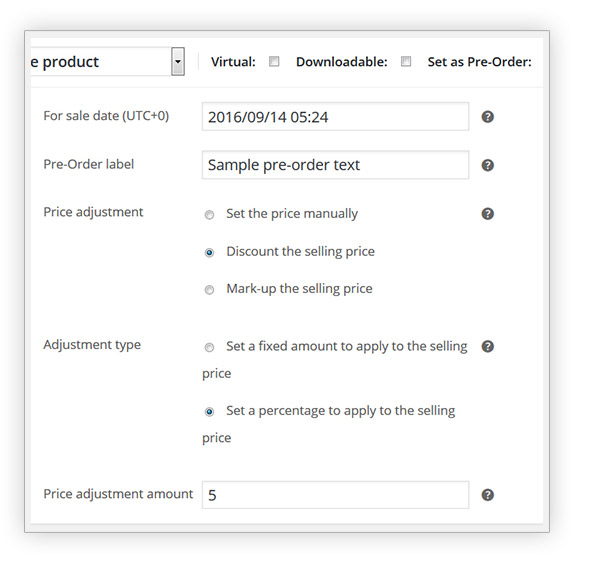Choose fixed amount adjustment type

click(209, 347)
